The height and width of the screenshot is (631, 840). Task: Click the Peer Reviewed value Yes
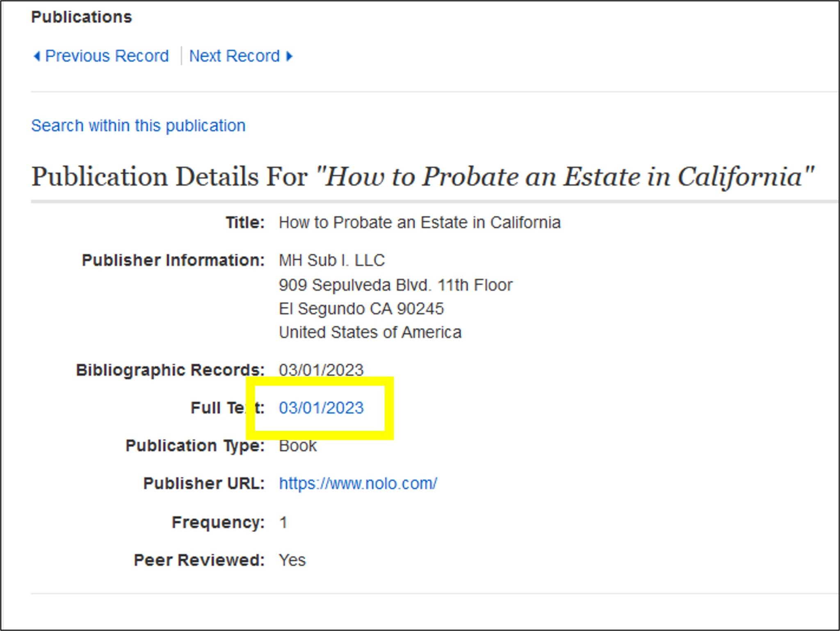[292, 559]
